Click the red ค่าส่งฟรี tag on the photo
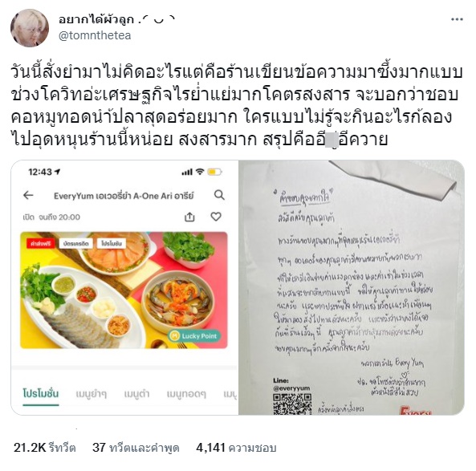This screenshot has width=476, height=471. (x=40, y=243)
